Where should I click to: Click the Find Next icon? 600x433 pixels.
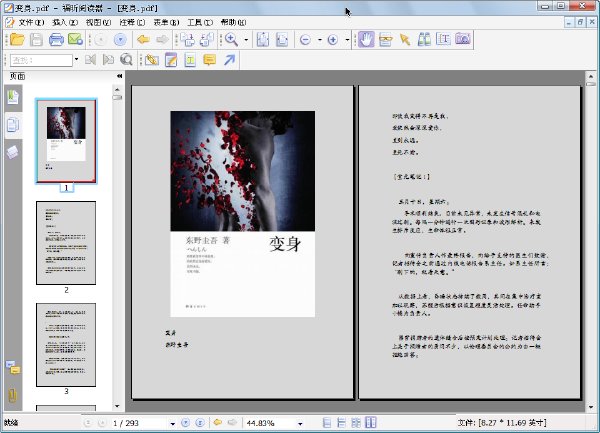(x=108, y=60)
